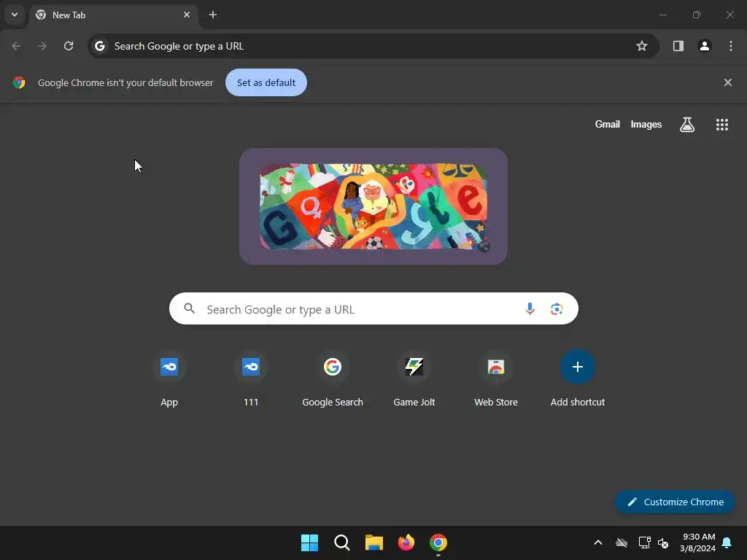Screen dimensions: 747x560
Task: Open Chrome three-dot menu
Action: click(731, 46)
